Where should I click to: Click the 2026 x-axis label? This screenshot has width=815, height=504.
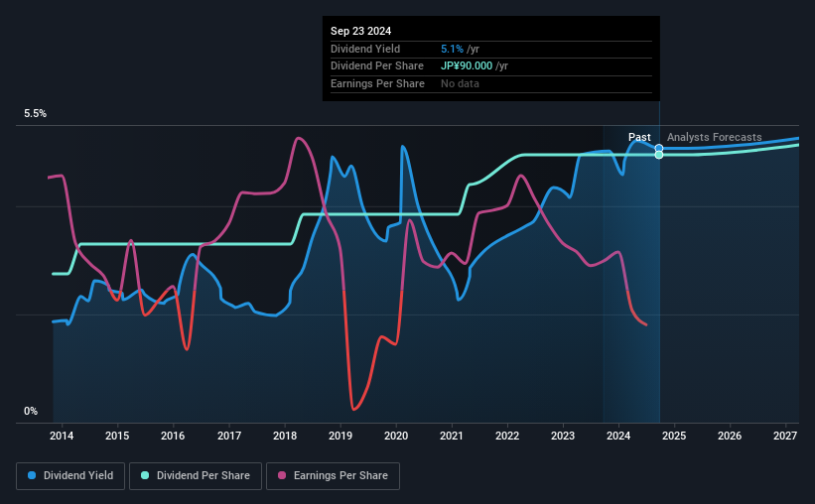coord(730,436)
